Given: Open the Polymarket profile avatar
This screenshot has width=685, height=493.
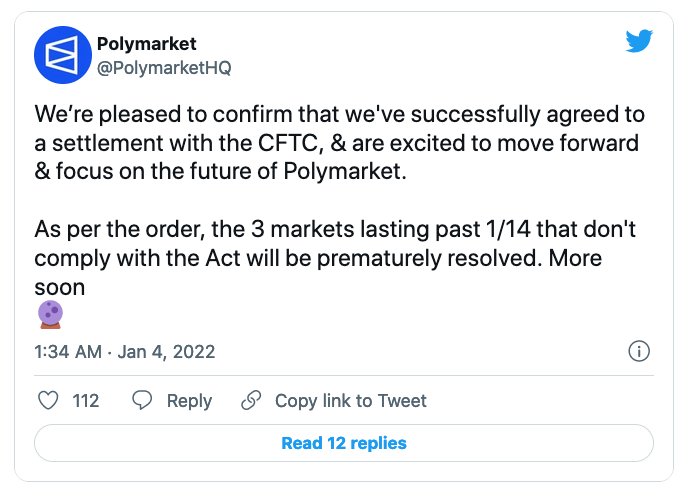Looking at the screenshot, I should click(x=63, y=55).
